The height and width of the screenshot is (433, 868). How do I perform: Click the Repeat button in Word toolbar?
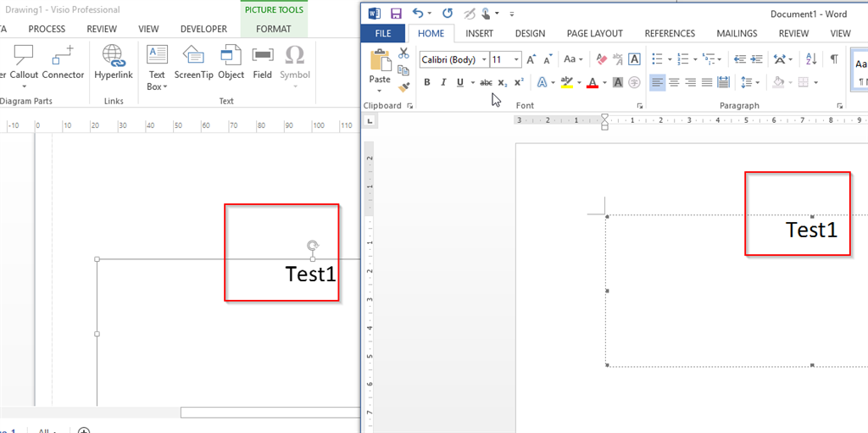coord(448,14)
